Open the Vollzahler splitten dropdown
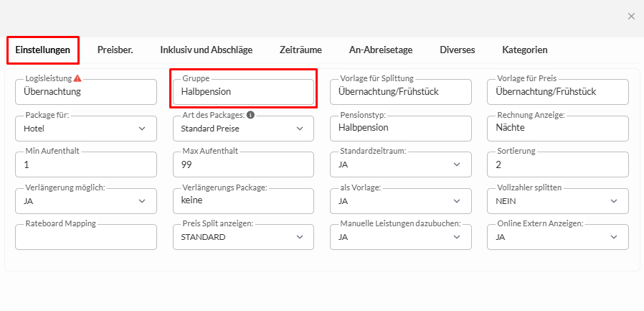The image size is (644, 311). pyautogui.click(x=557, y=201)
